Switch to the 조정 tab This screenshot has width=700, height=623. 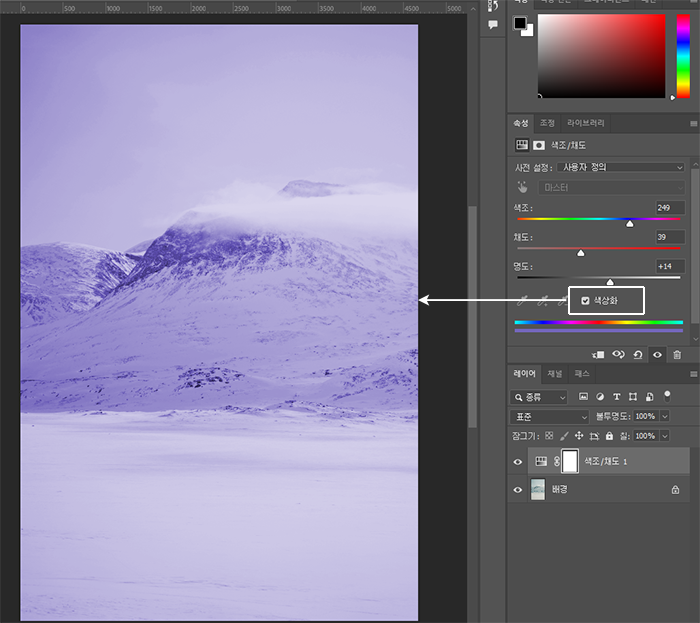[547, 123]
